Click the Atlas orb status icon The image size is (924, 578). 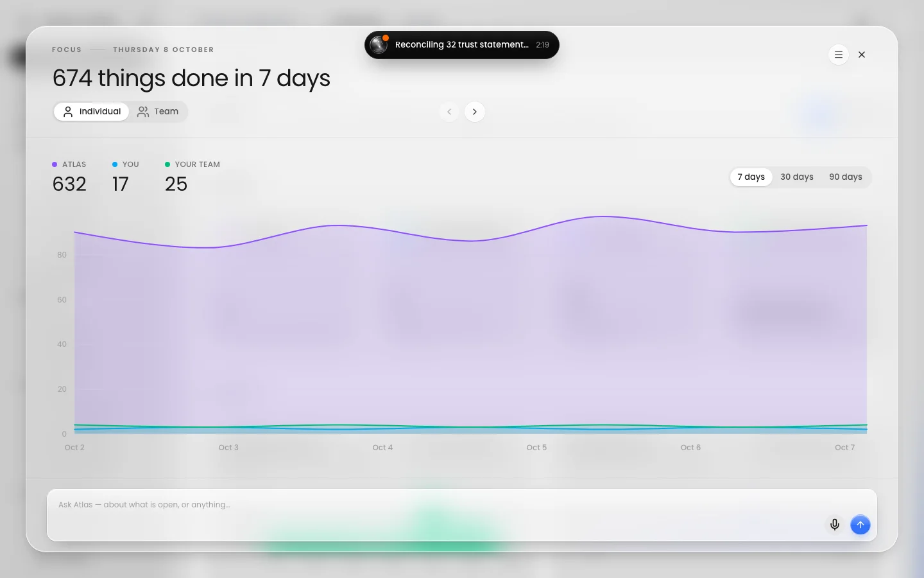(379, 45)
